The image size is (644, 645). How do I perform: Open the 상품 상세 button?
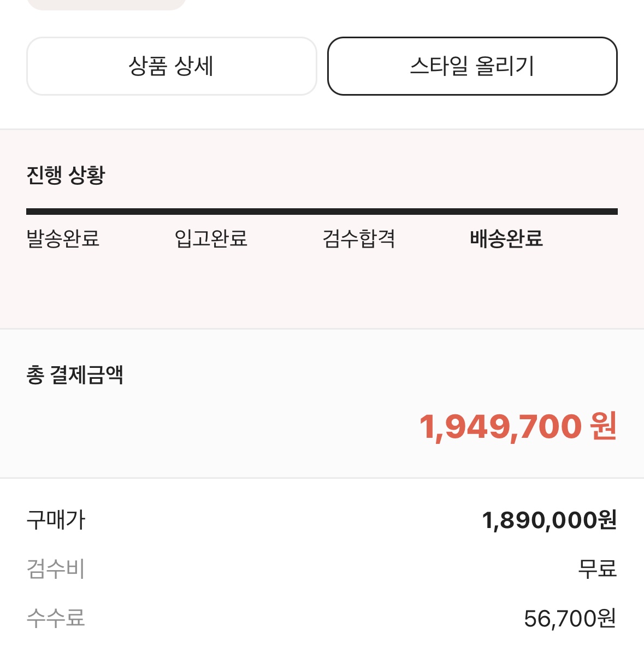pyautogui.click(x=172, y=66)
